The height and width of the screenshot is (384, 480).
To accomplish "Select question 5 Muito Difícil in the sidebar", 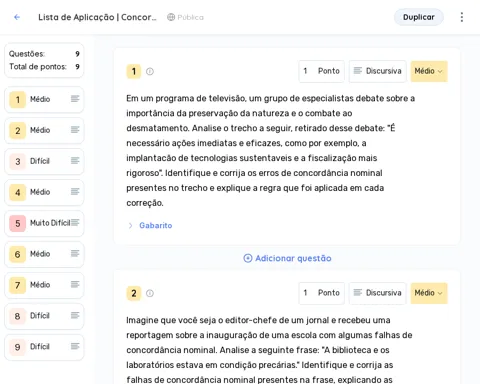I will click(44, 223).
